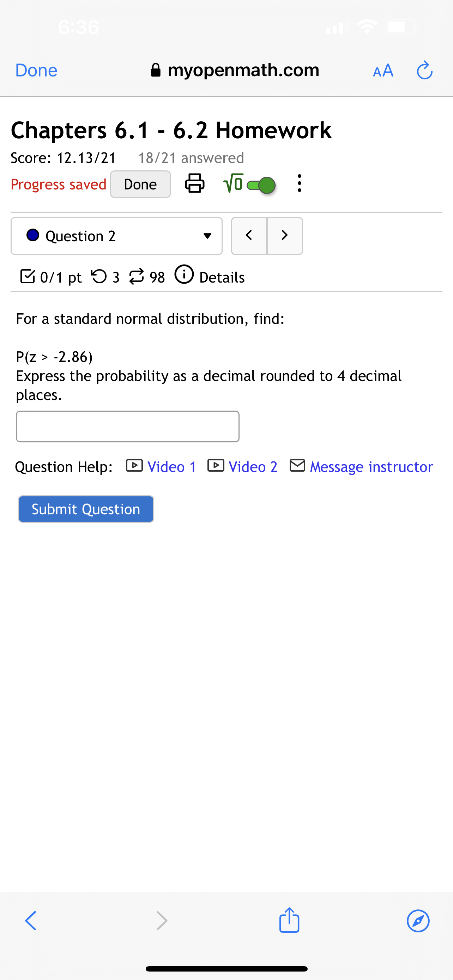Click the attempts refresh icon showing 98
The width and height of the screenshot is (453, 980).
(x=137, y=276)
